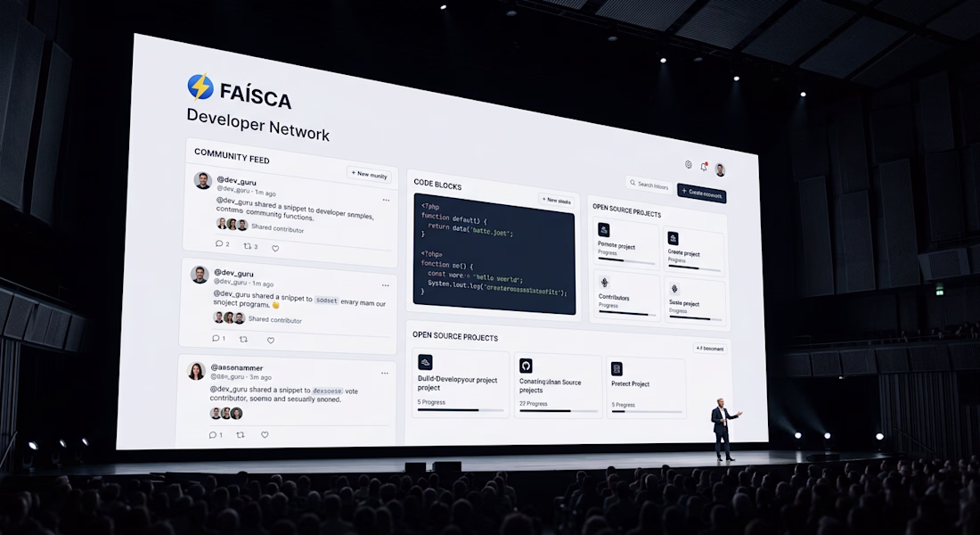
Task: Like the post mentioning sodset
Action: tap(271, 341)
